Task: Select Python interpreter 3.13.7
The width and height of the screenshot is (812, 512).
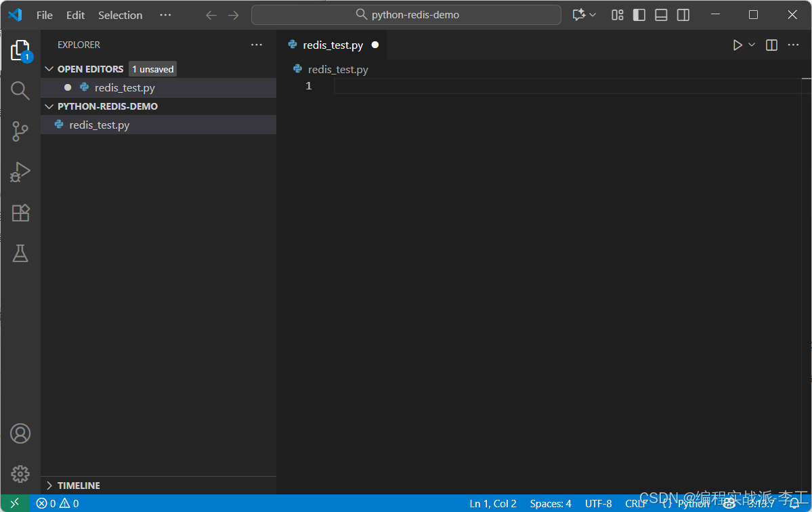Action: pos(761,503)
